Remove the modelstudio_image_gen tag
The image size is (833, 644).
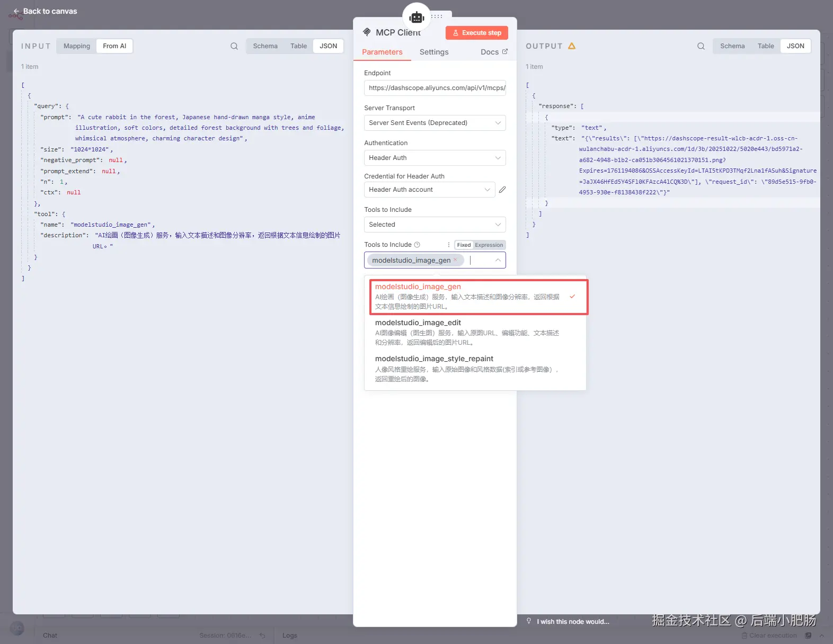pos(455,260)
